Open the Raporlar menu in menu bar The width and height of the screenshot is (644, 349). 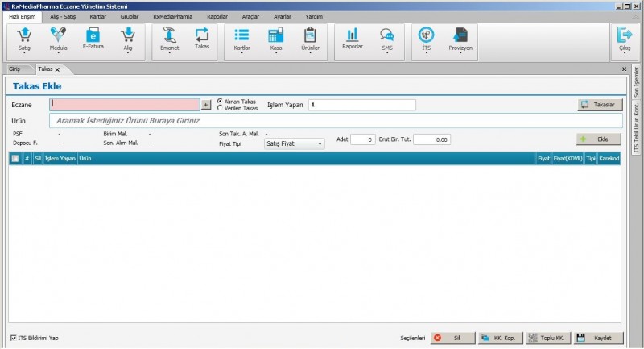click(217, 16)
